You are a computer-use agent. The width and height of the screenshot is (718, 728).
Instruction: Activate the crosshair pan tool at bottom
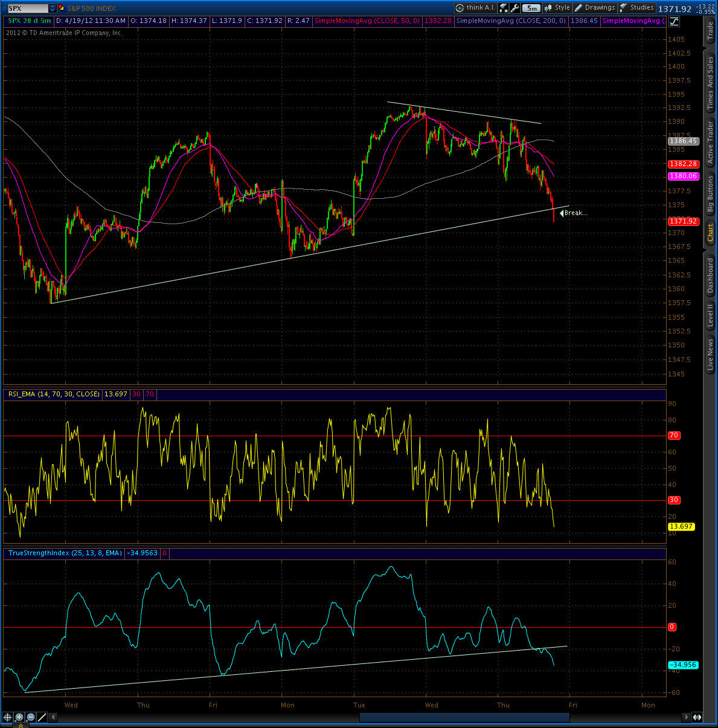[x=7, y=717]
